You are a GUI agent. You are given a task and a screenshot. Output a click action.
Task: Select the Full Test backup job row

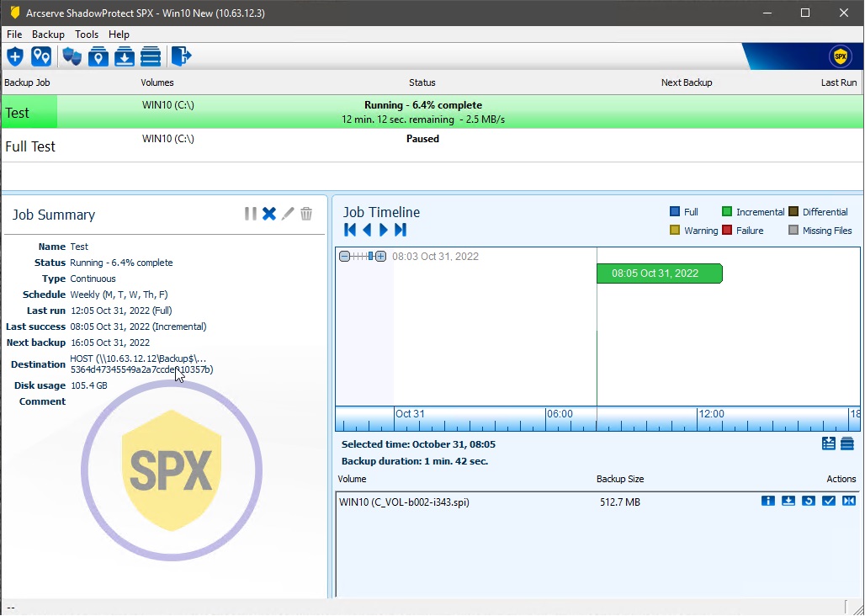30,146
